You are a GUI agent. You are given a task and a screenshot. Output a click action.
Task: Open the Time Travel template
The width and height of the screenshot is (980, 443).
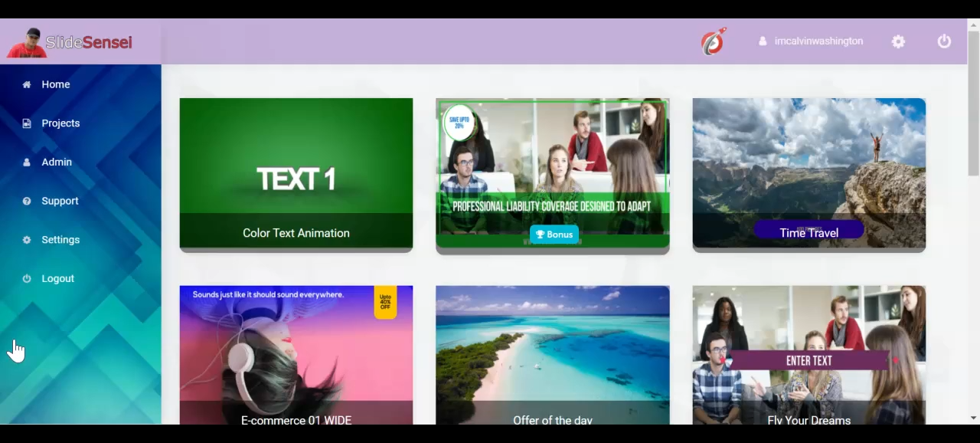pyautogui.click(x=809, y=173)
